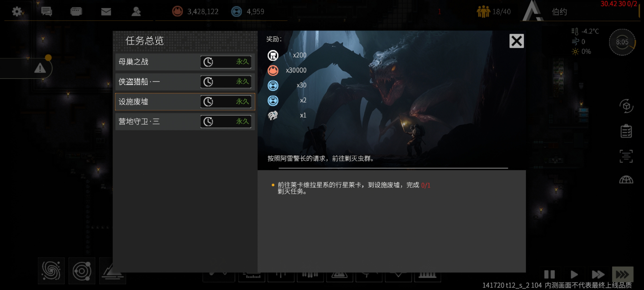This screenshot has width=644, height=290.
Task: Open the planet orbit system button
Action: [x=82, y=271]
